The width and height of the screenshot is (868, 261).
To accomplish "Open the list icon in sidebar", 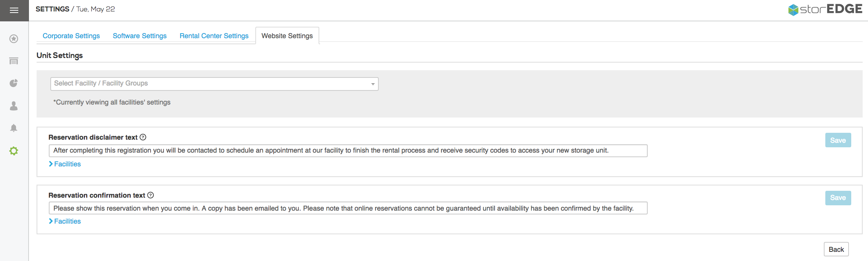I will [14, 61].
